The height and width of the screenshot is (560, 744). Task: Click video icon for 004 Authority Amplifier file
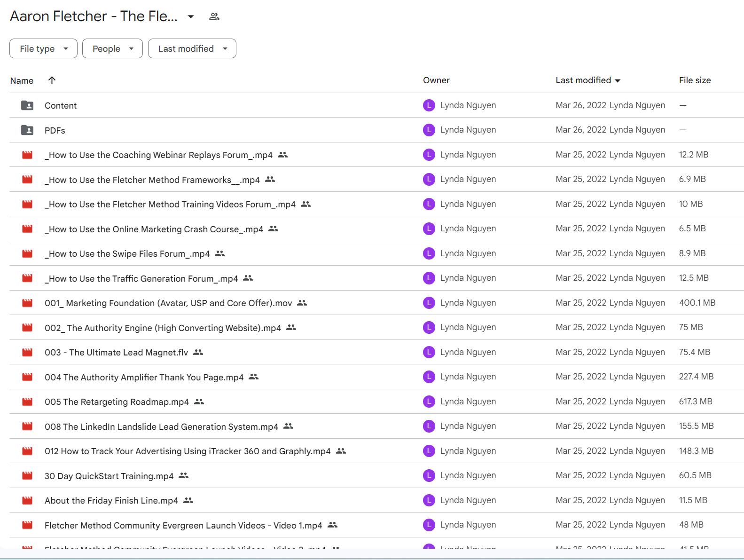tap(27, 377)
